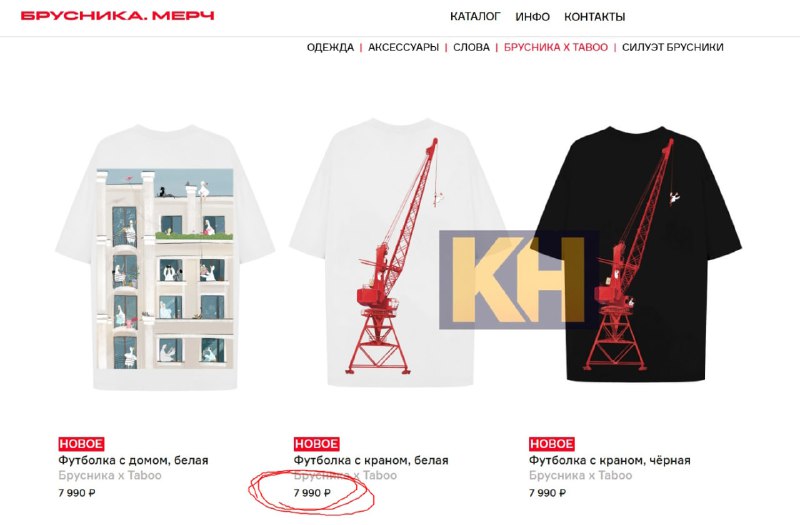Screen dimensions: 800x525
Task: Click the circled 7 990 ₽ price
Action: [312, 493]
